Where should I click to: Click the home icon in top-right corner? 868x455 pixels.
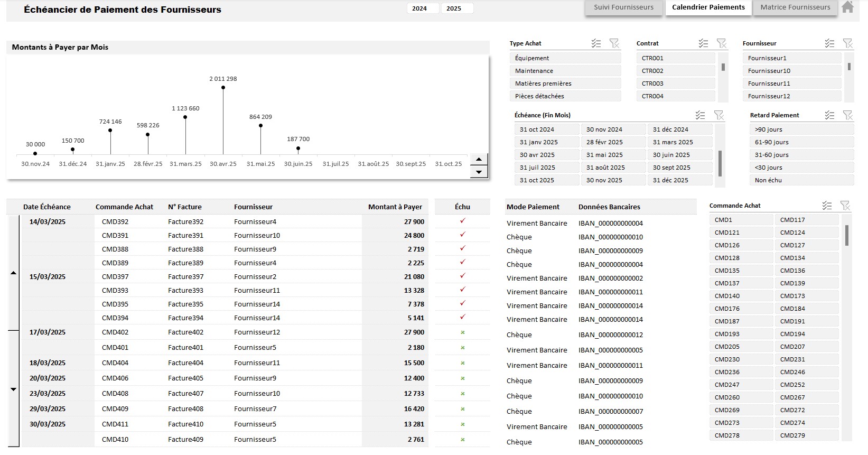coord(847,7)
